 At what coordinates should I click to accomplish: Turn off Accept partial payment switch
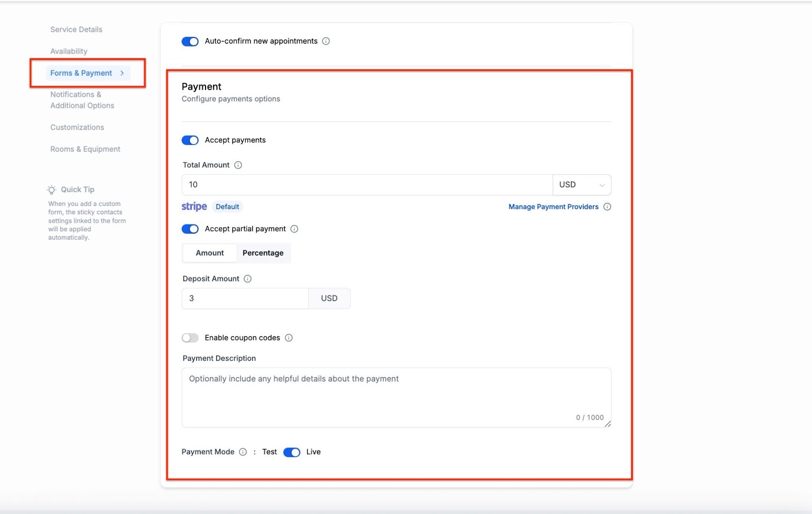pyautogui.click(x=190, y=229)
